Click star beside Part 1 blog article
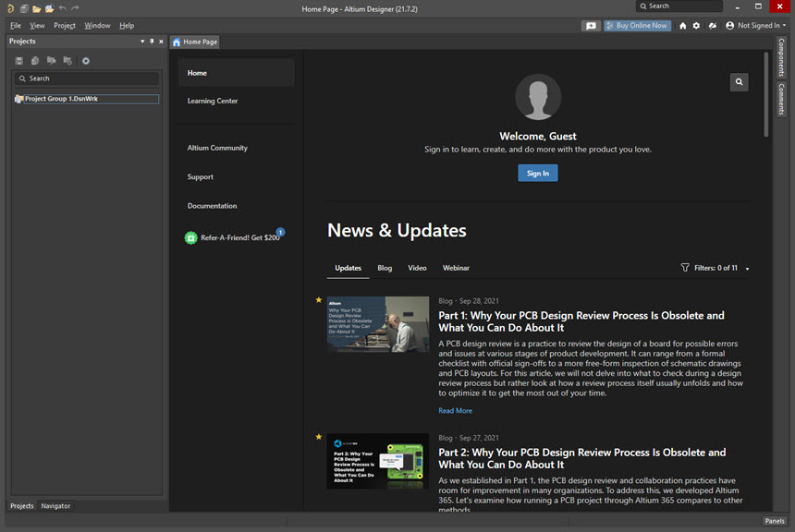 point(318,300)
